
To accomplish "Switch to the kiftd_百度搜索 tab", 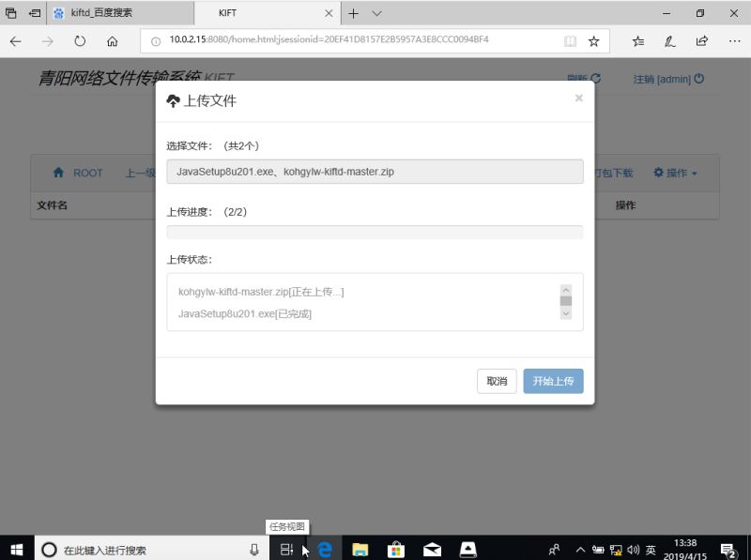I will tap(103, 13).
